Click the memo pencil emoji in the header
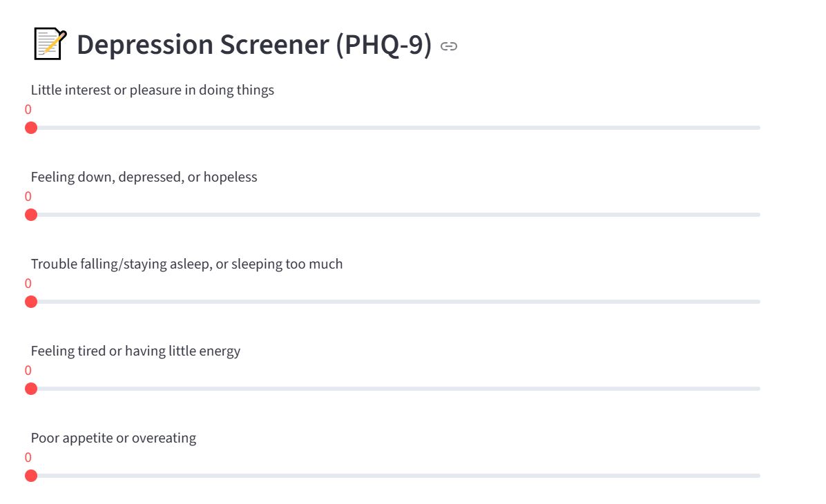 (x=50, y=45)
